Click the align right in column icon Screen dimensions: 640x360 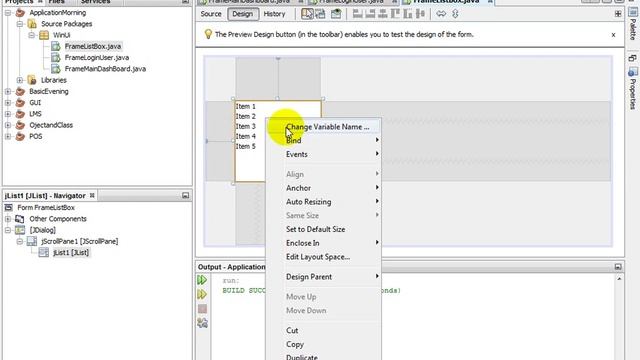371,14
